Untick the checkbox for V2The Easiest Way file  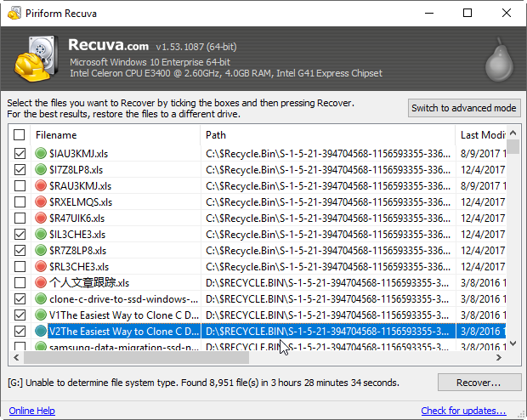click(20, 331)
